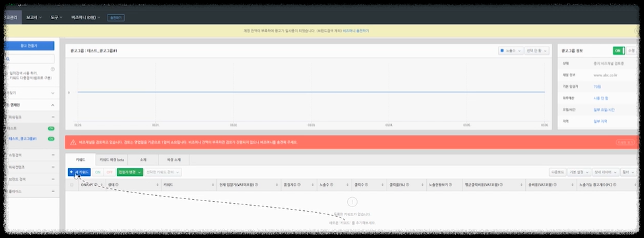The image size is (644, 238).
Task: Click sort arrows on 노출수 column
Action: 348,185
